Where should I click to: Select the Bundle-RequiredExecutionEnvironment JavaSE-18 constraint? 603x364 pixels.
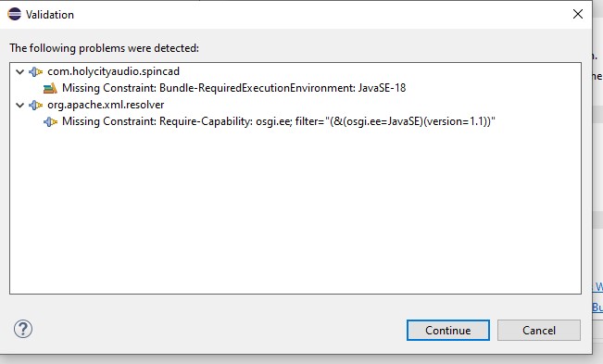point(233,88)
